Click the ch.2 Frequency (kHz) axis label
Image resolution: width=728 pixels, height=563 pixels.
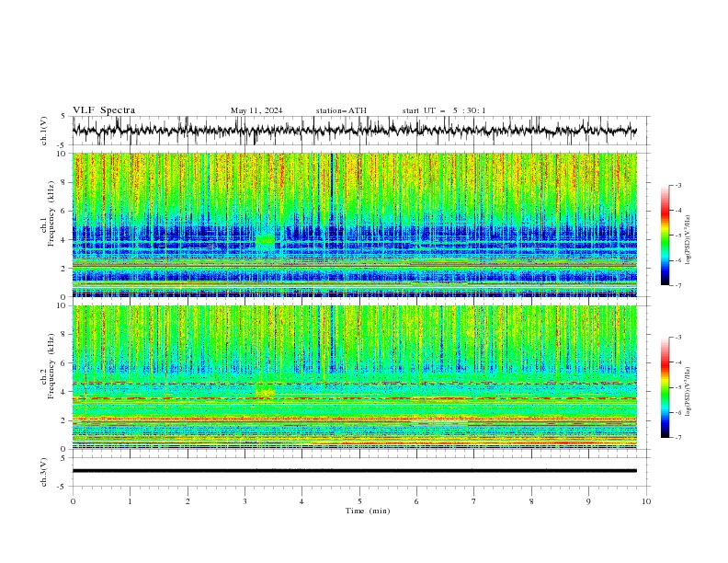[49, 366]
